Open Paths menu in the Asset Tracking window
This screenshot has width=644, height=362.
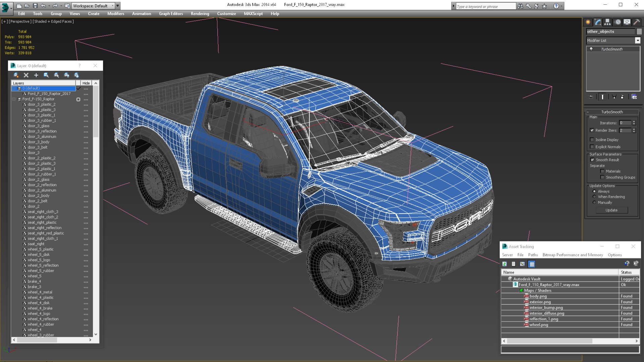[533, 255]
